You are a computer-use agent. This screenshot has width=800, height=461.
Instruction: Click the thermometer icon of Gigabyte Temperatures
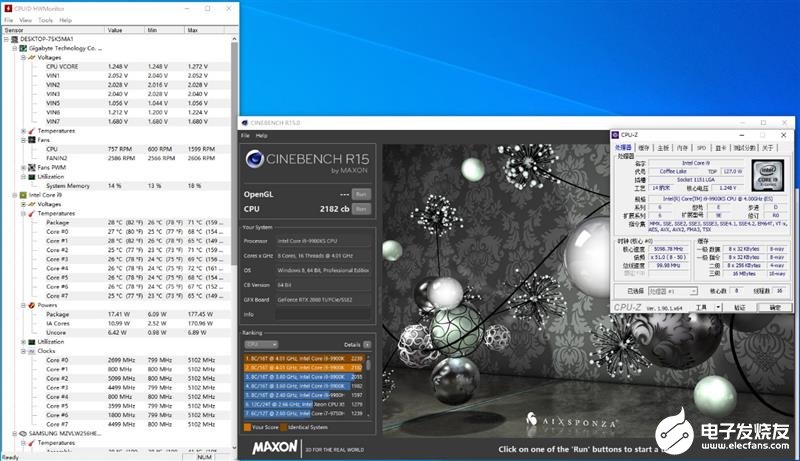point(32,131)
